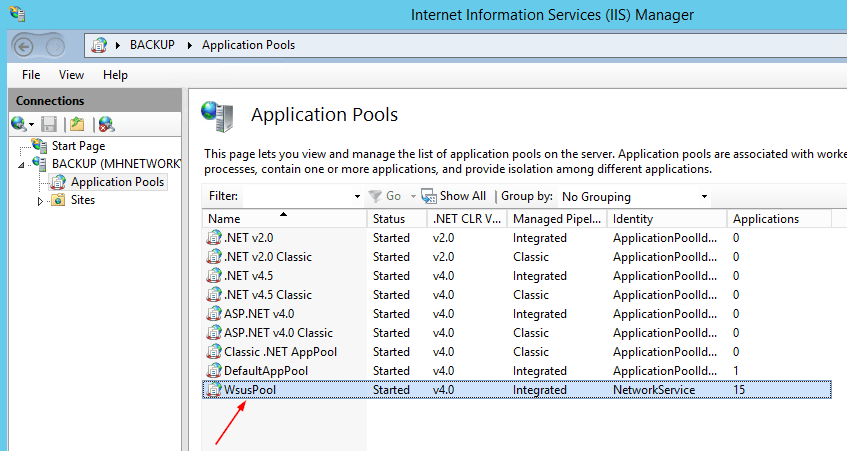The image size is (847, 451).
Task: Open the View menu
Action: click(x=71, y=75)
